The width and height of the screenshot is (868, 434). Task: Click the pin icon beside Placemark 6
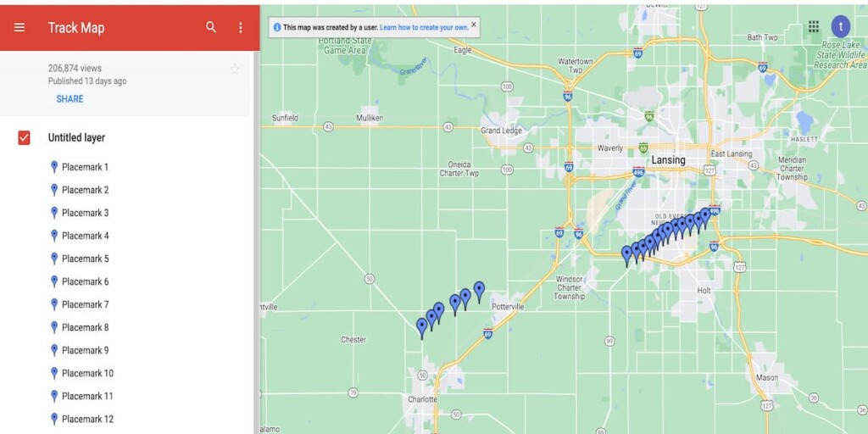pos(54,281)
